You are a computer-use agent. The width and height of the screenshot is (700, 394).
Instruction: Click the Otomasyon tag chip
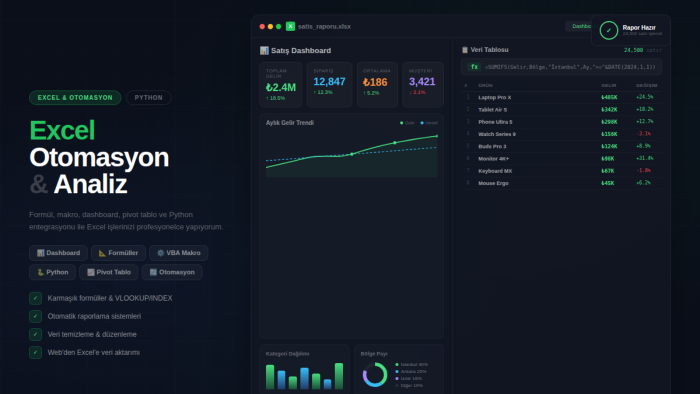click(172, 272)
